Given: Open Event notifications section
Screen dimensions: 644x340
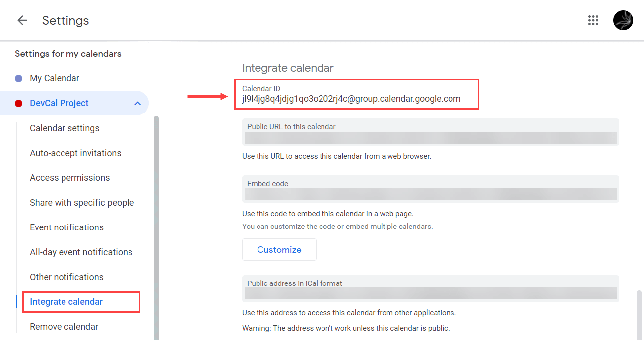Looking at the screenshot, I should (x=66, y=227).
